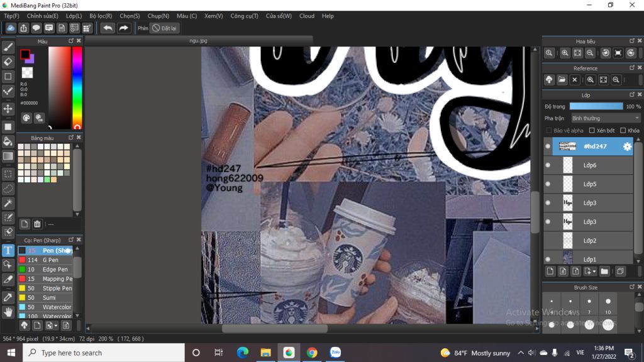This screenshot has width=644, height=362.
Task: Toggle the Khóa checkbox
Action: tap(623, 131)
